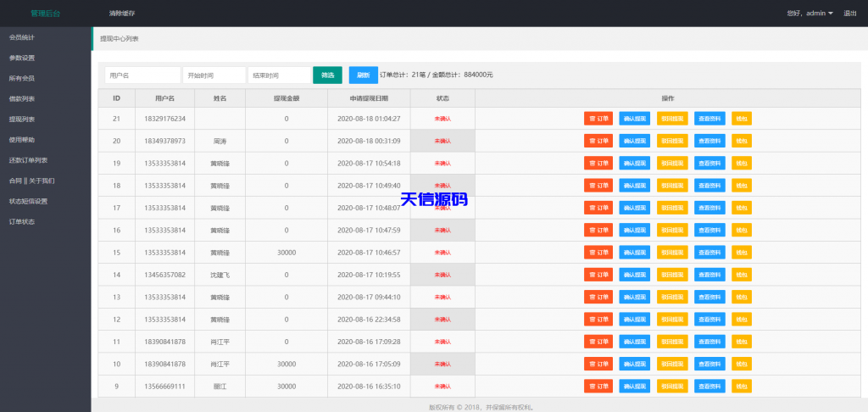This screenshot has height=412, width=868.
Task: Select name cell 沈建飞
Action: click(x=220, y=275)
